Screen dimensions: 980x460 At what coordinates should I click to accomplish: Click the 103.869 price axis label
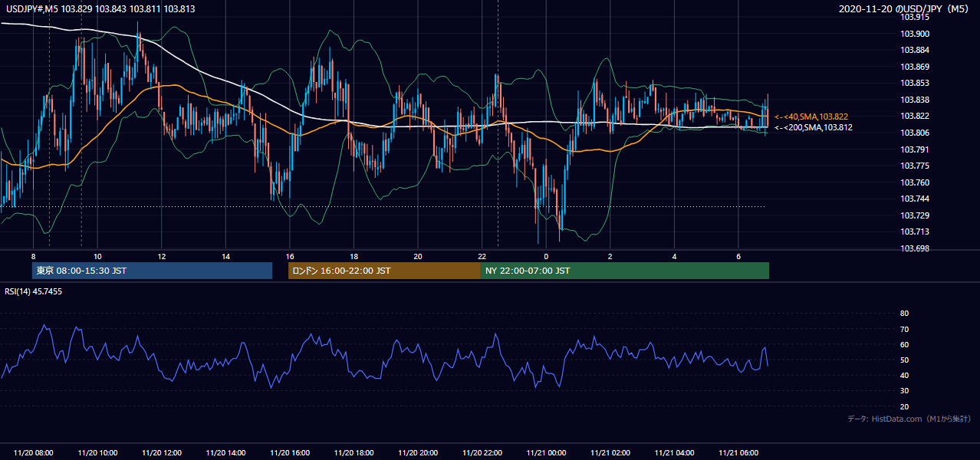pos(915,67)
